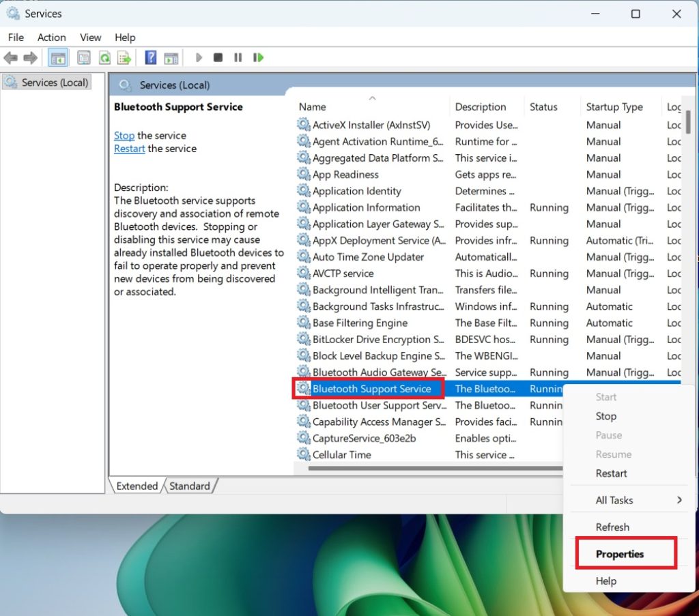This screenshot has width=699, height=616.
Task: Select Capability Access Manager Service row
Action: tap(428, 422)
